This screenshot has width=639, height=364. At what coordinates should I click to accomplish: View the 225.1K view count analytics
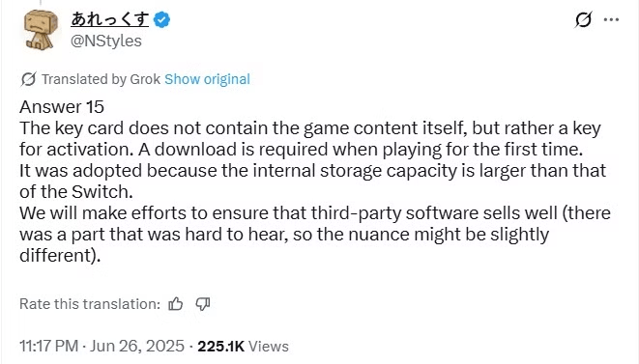click(220, 346)
